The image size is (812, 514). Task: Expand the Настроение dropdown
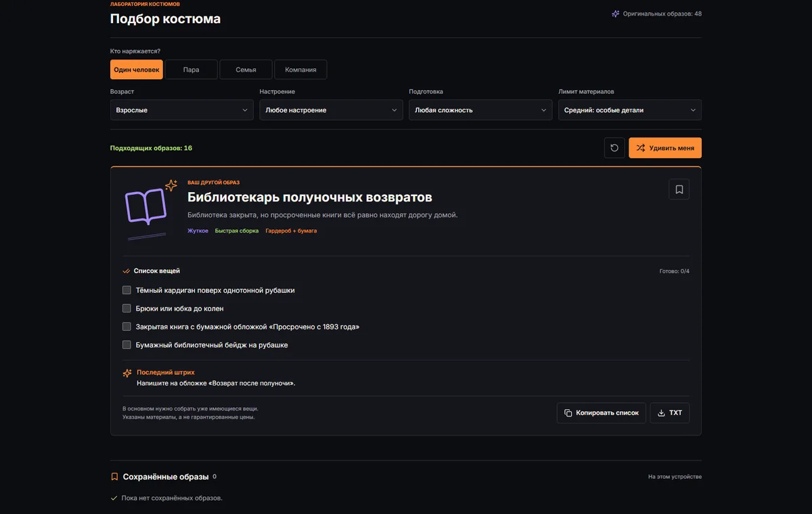pyautogui.click(x=332, y=110)
